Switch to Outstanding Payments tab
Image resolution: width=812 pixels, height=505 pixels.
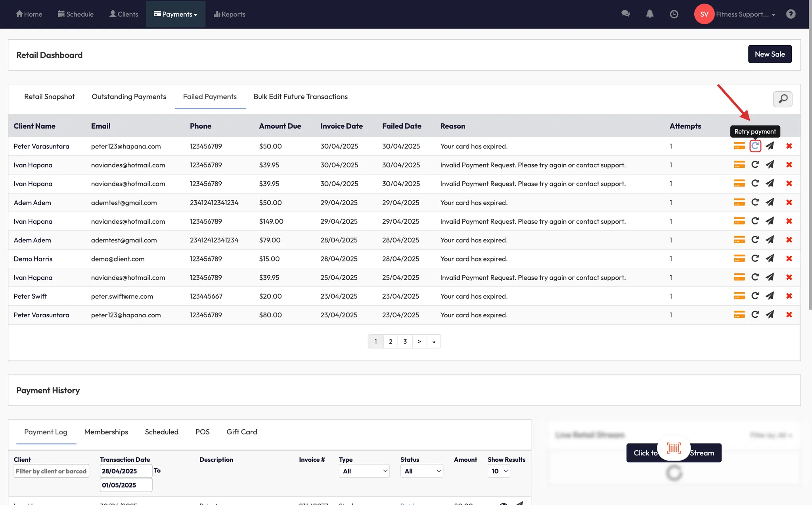coord(129,97)
